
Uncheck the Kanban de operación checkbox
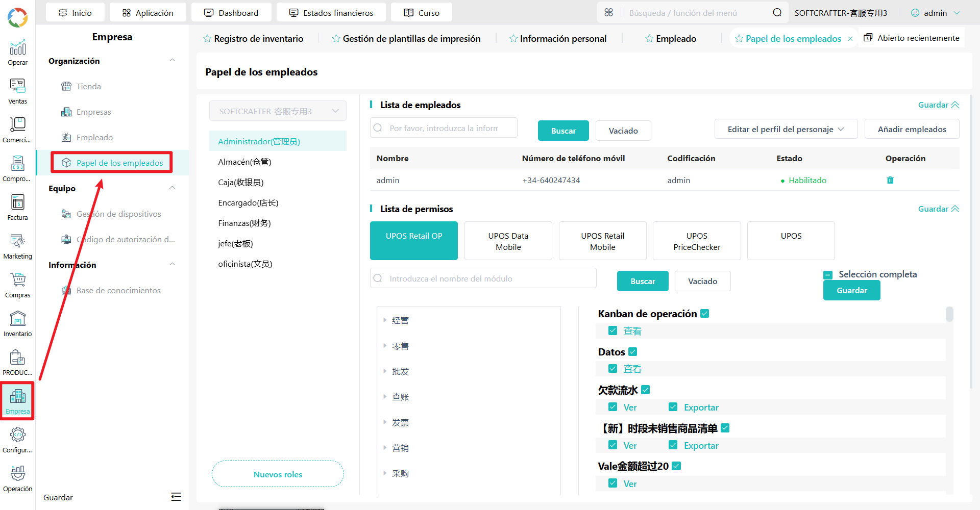(705, 314)
